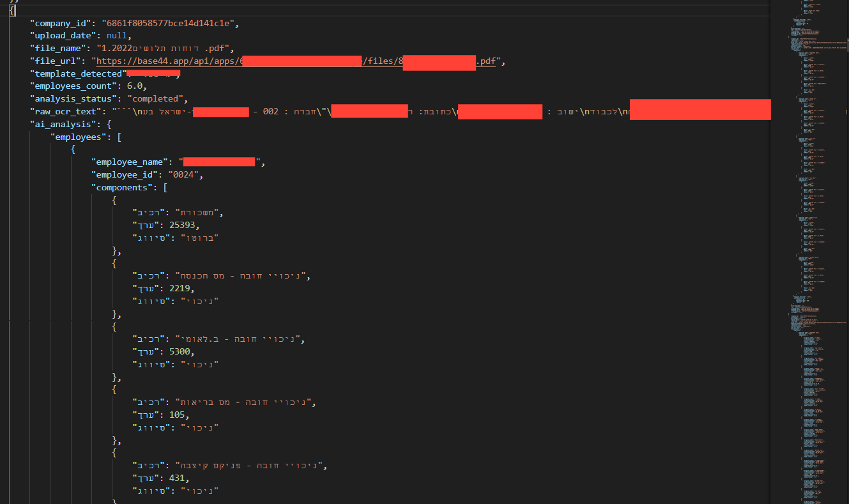Viewport: 849px width, 504px height.
Task: Select the company ID value 6861f8058577bce14d141c1e
Action: (169, 23)
